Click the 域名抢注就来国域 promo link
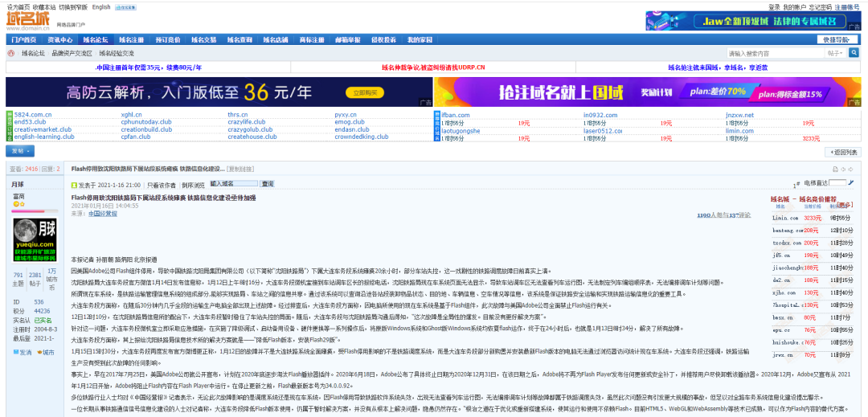The height and width of the screenshot is (417, 868). [x=718, y=67]
